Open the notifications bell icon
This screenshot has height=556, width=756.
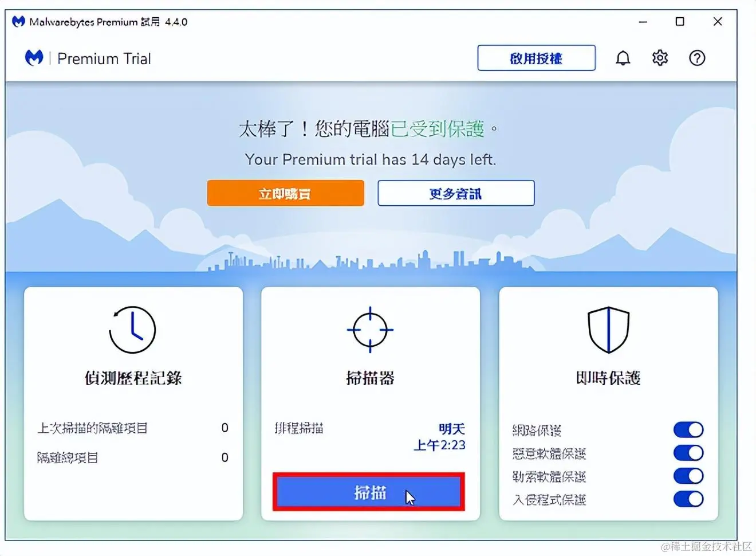(623, 58)
